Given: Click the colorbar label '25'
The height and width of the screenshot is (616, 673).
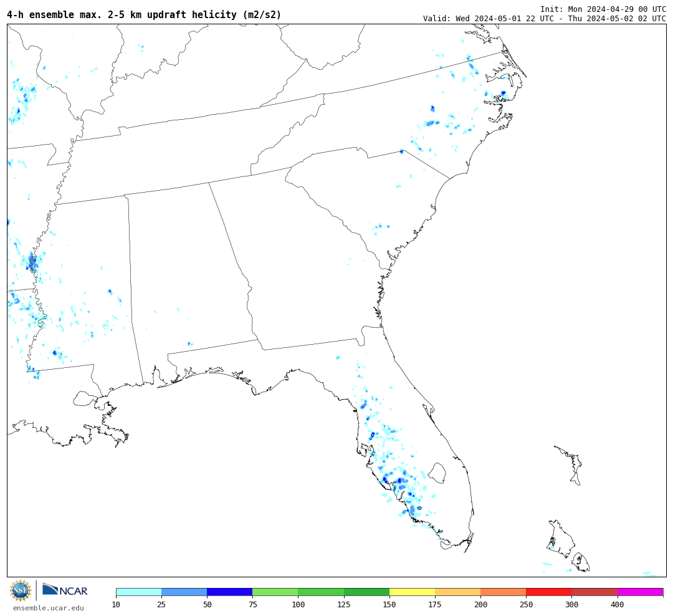Looking at the screenshot, I should click(161, 605).
